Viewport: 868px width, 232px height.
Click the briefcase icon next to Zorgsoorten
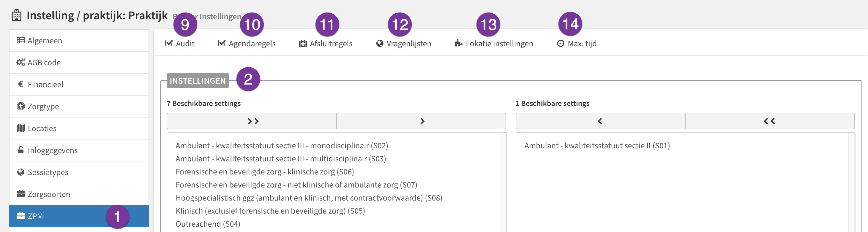pos(20,194)
